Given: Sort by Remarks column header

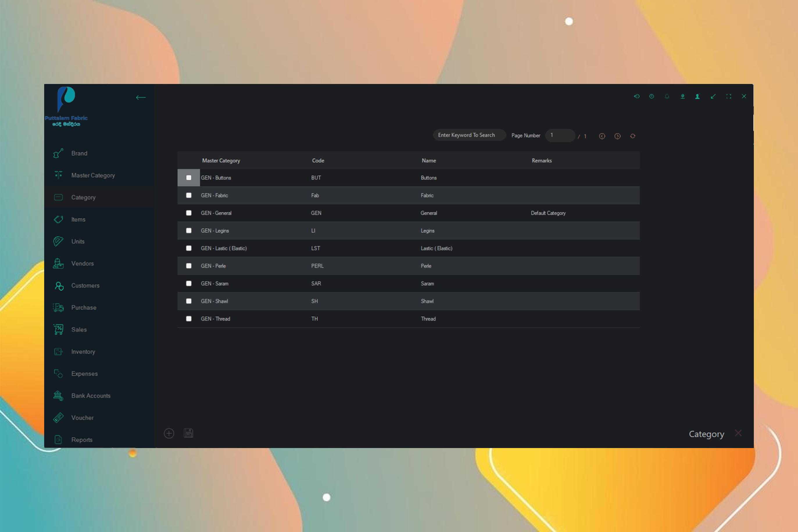Looking at the screenshot, I should click(x=541, y=161).
